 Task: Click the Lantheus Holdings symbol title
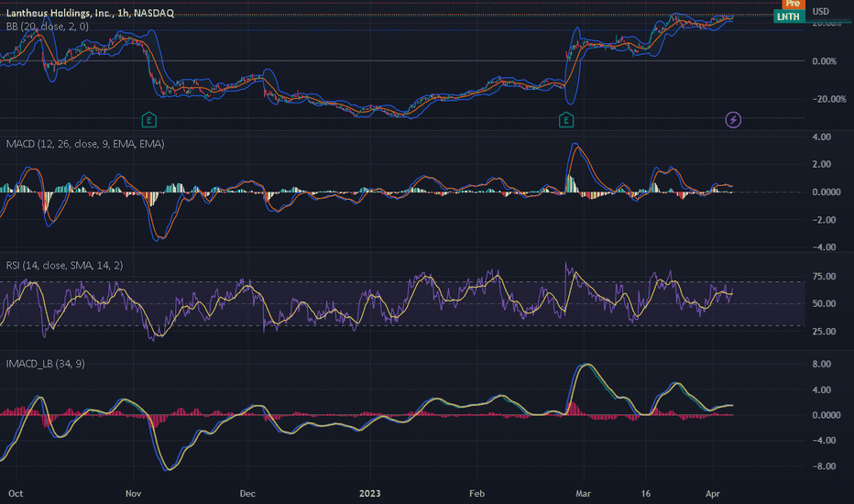click(x=90, y=13)
